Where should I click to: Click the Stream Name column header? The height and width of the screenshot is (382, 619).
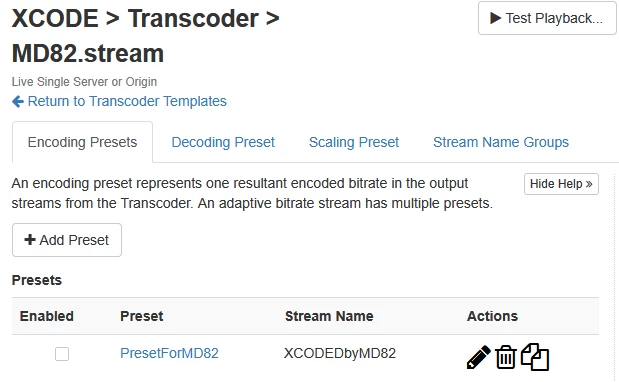tap(329, 316)
